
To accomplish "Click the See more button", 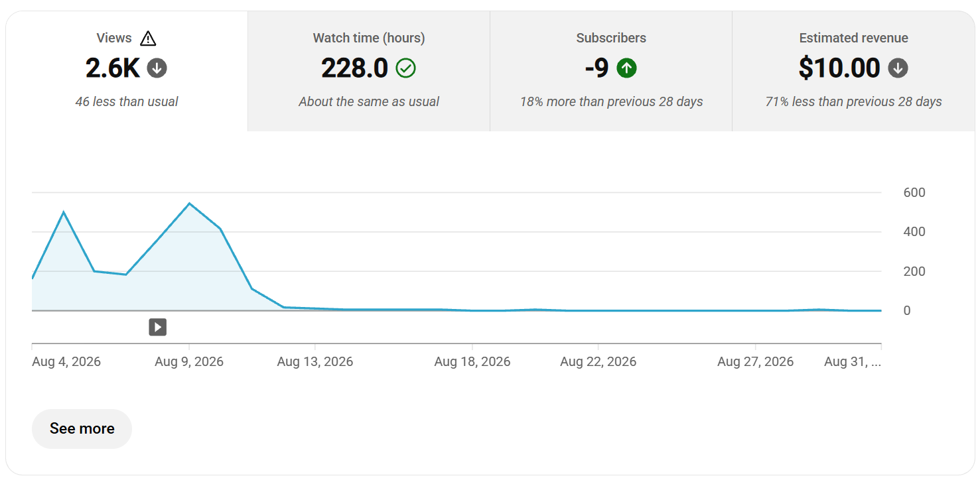I will [82, 428].
